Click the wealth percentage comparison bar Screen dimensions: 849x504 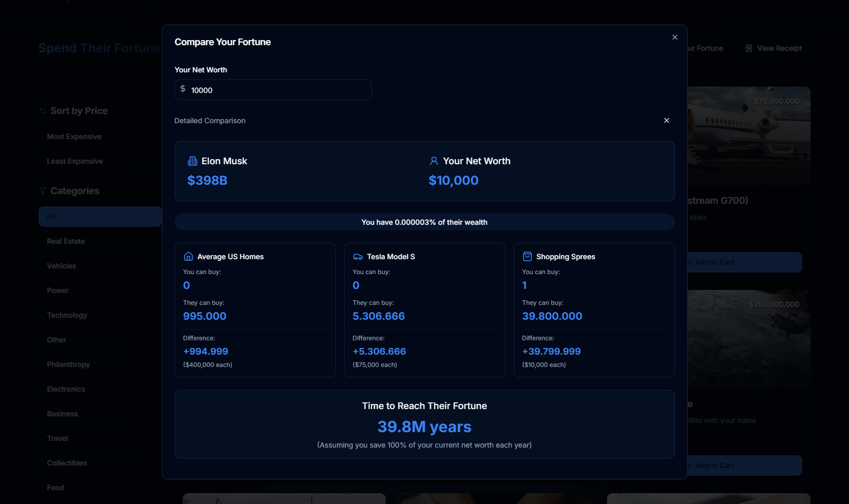coord(424,222)
